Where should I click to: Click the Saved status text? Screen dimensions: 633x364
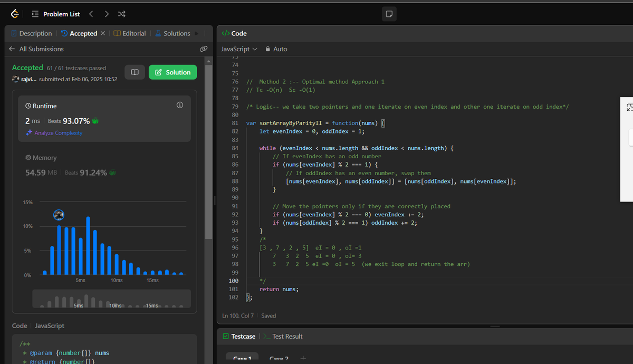pyautogui.click(x=268, y=316)
